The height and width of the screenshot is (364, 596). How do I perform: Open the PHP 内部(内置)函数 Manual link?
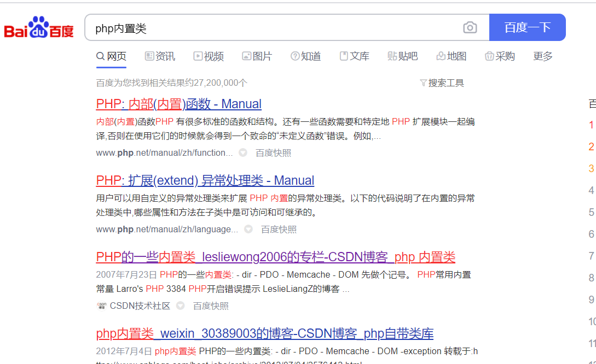(x=178, y=104)
